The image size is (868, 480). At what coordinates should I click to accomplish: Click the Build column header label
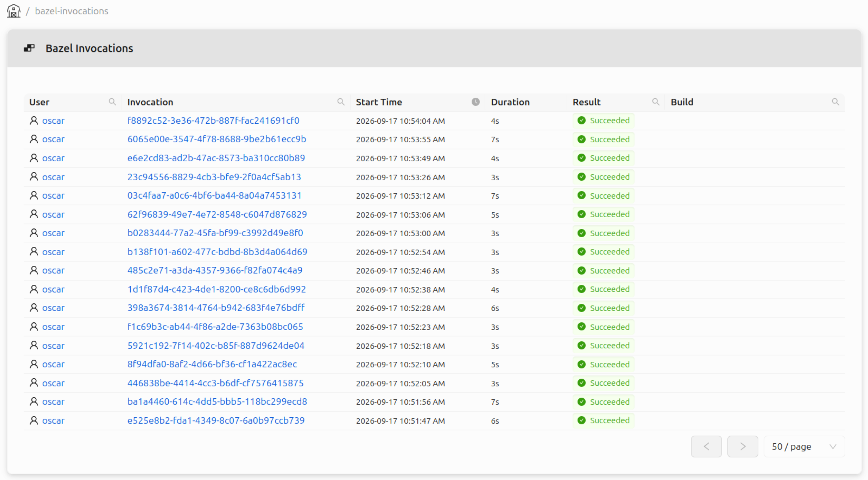pos(682,102)
